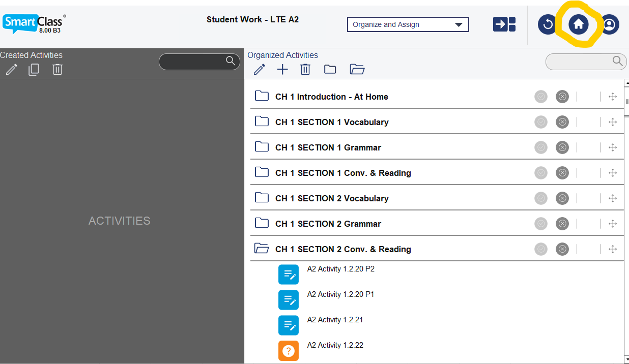Click the plus add icon in Organized Activities
The height and width of the screenshot is (364, 629).
point(282,70)
